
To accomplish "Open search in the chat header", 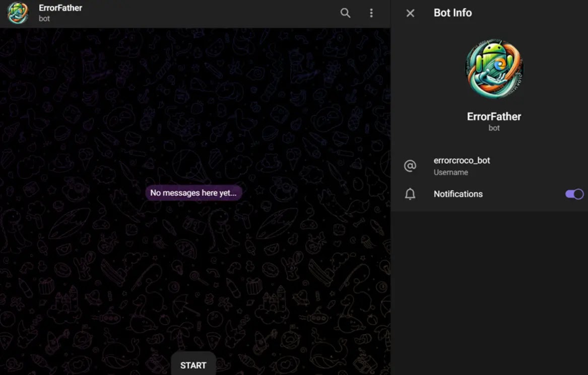I will click(x=345, y=13).
